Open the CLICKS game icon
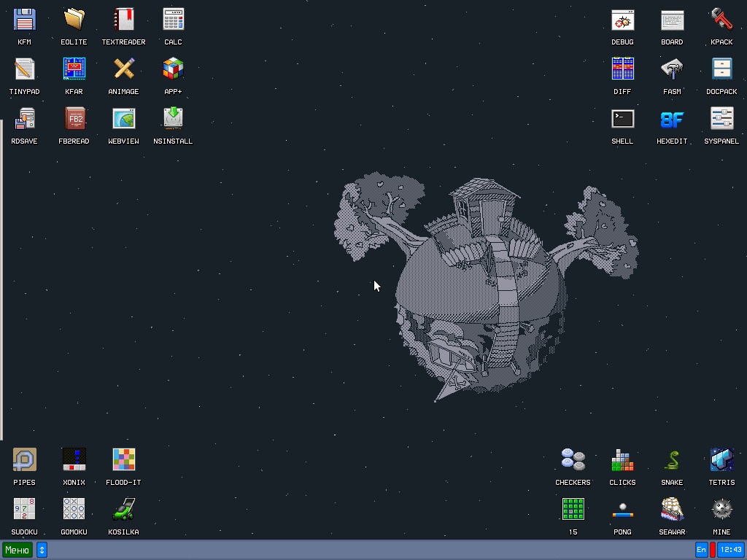The image size is (747, 560). click(x=623, y=460)
